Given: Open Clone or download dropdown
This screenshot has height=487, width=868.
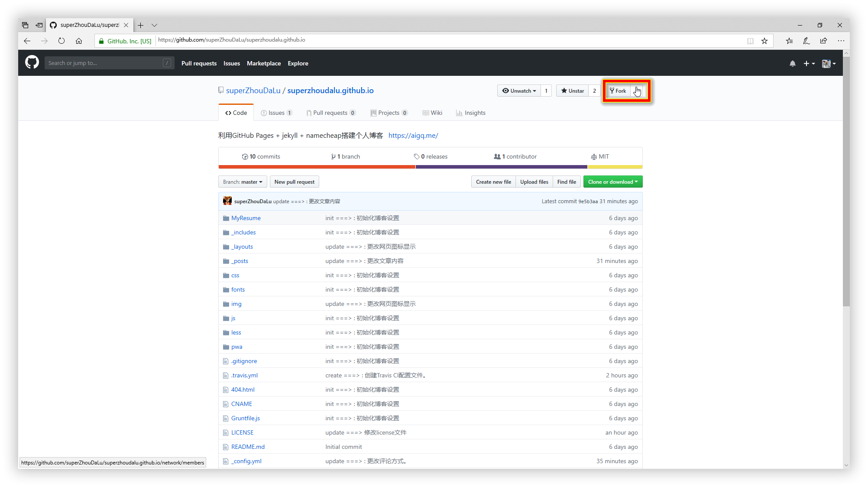Looking at the screenshot, I should (x=612, y=182).
